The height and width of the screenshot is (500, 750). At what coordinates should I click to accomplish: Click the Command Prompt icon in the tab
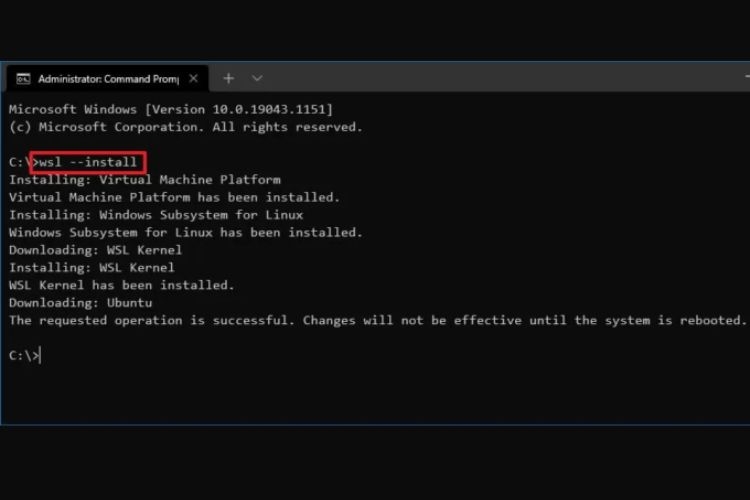[23, 78]
